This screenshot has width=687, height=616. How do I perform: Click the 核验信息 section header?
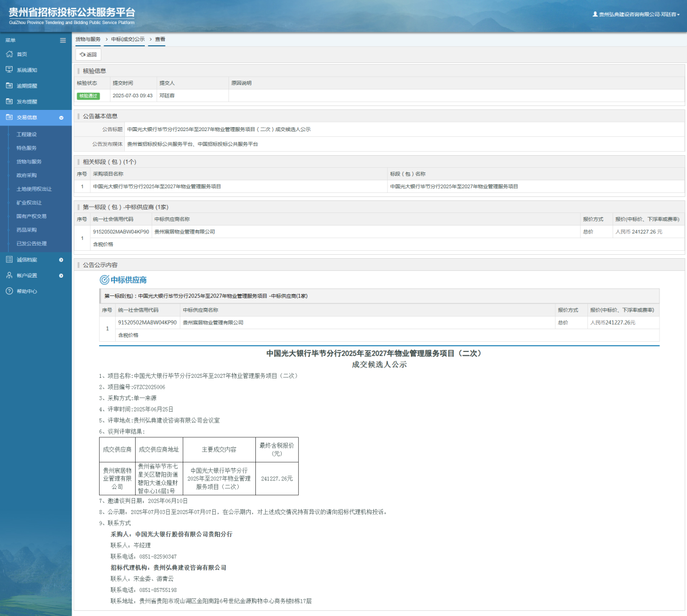[94, 71]
